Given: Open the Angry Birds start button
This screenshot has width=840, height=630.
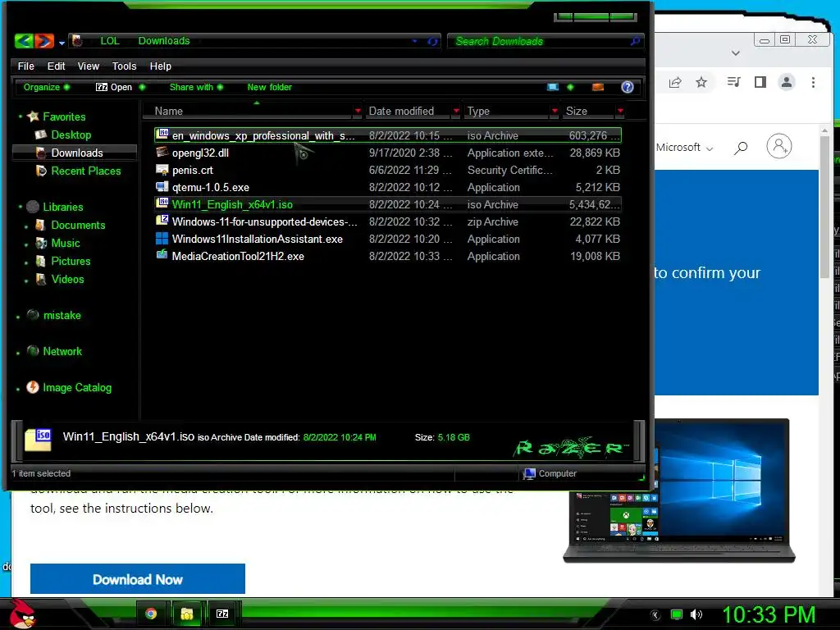Looking at the screenshot, I should pos(23,614).
